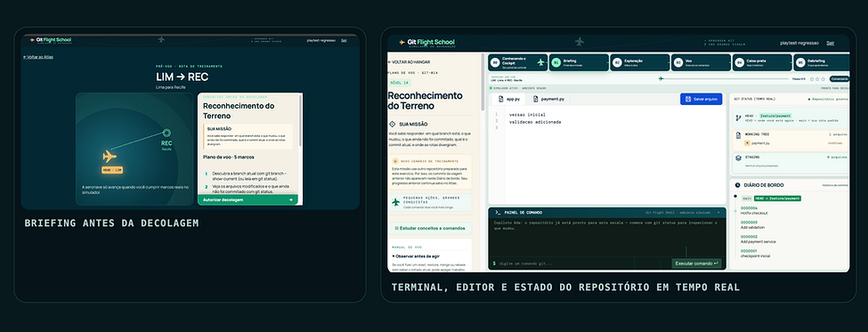
Task: Click the Working Tree document icon
Action: 738,135
